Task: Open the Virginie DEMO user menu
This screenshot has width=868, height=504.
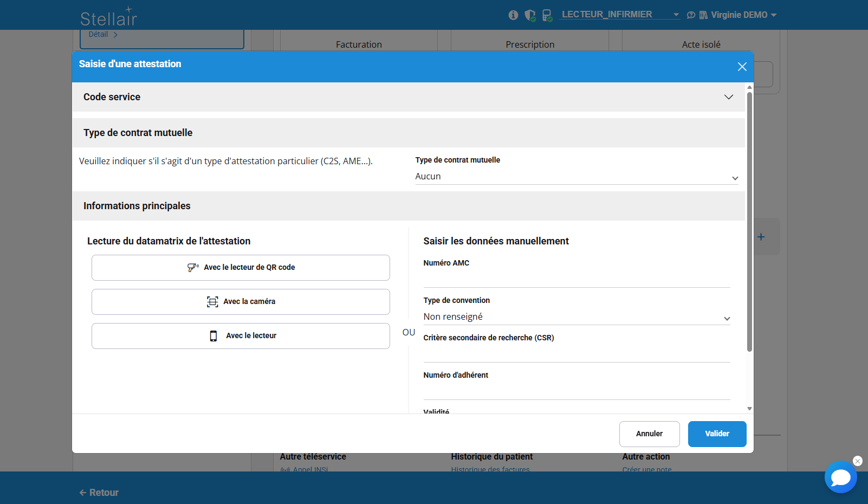Action: click(x=743, y=15)
